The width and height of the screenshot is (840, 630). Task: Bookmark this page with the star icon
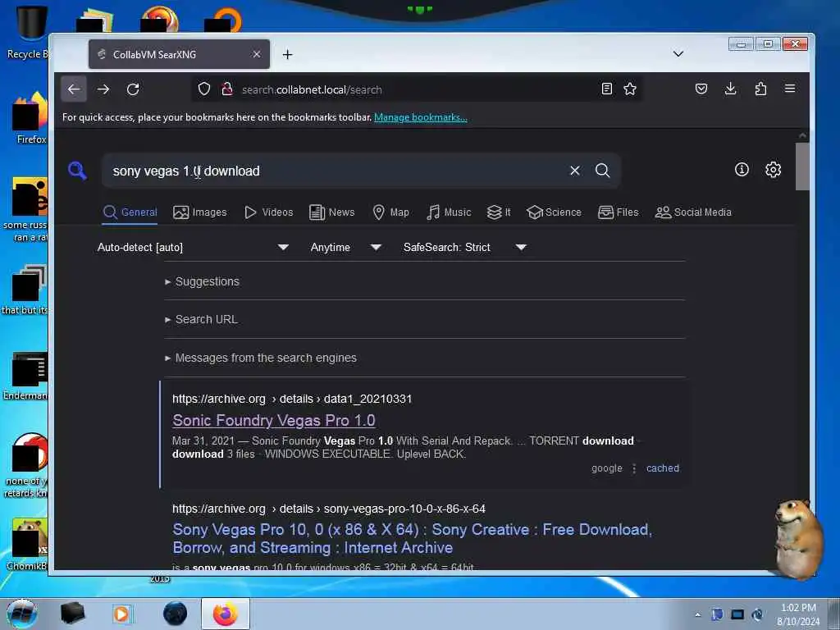tap(630, 89)
